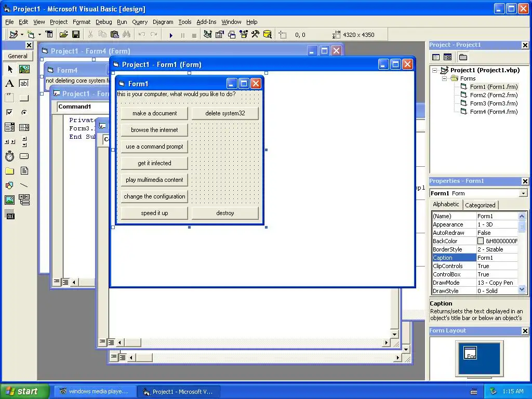Click the Find binoculars icon
The image size is (532, 399).
point(127,35)
